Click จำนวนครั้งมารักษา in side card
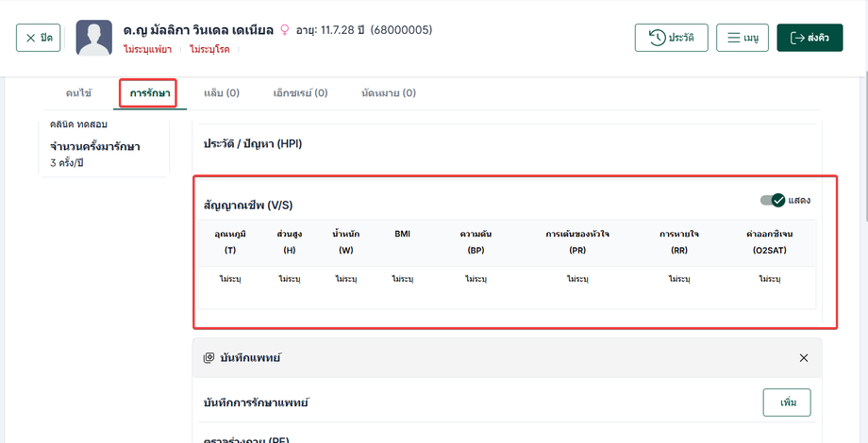This screenshot has height=443, width=868. [94, 147]
